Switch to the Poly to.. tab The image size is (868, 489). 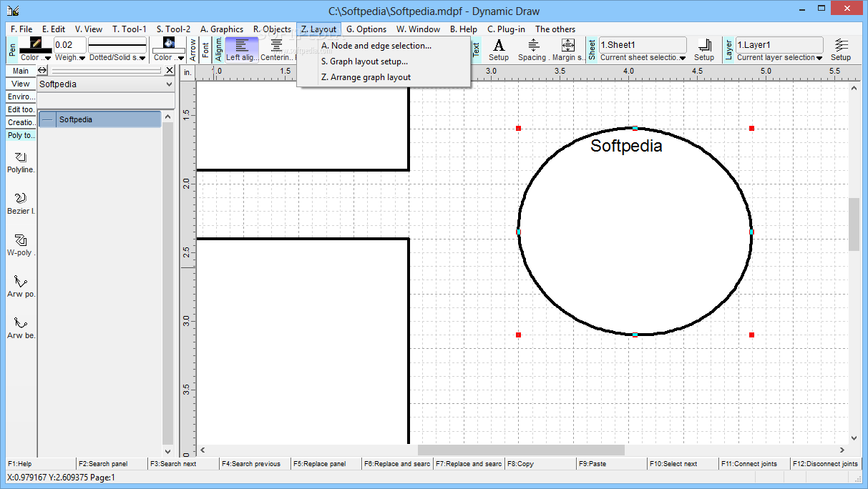21,135
